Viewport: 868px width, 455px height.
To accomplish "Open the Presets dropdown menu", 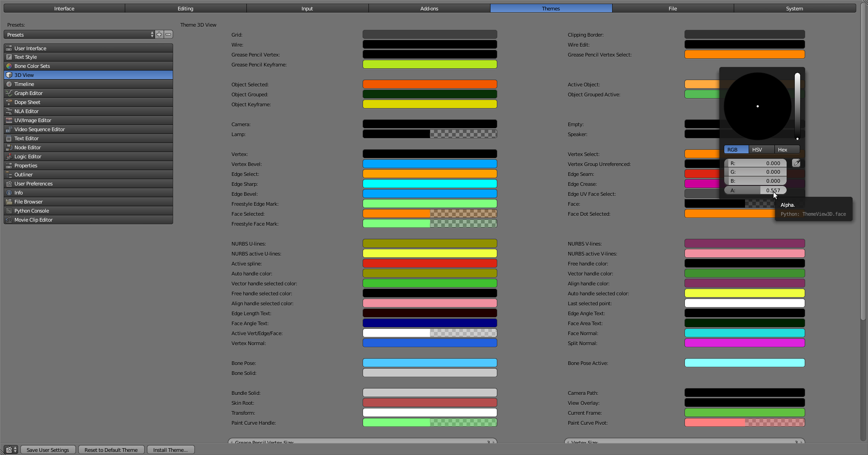I will point(80,34).
